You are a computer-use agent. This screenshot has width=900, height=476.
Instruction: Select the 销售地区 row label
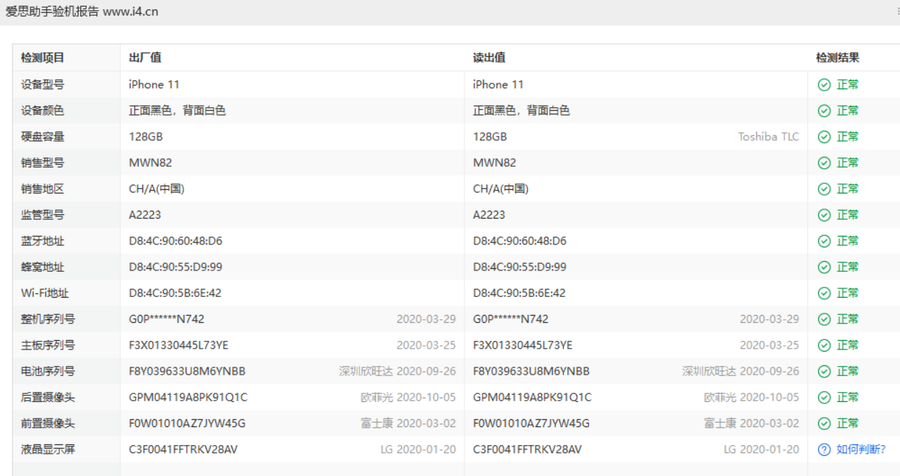pyautogui.click(x=42, y=189)
